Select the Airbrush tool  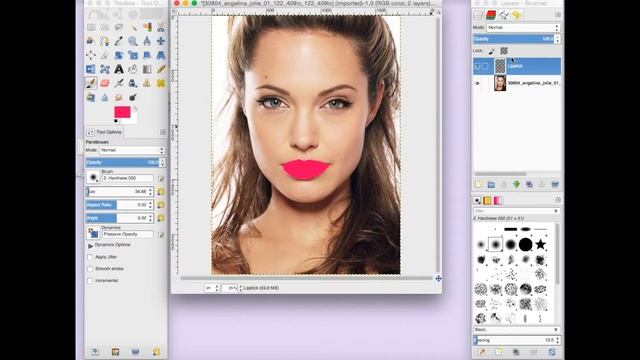119,83
